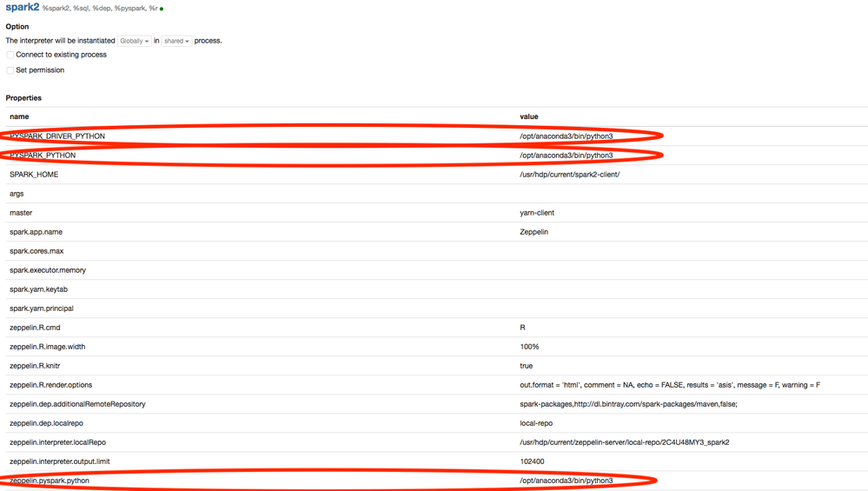868x491 pixels.
Task: Click the R value of zeppelin.R.cmd
Action: (522, 327)
